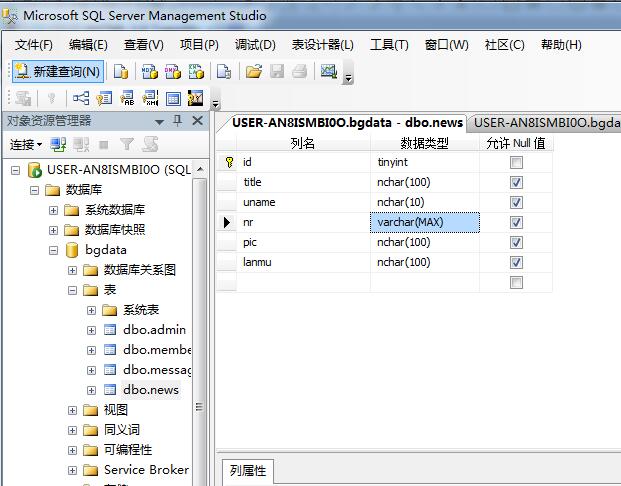Click the Object Explorer auto-hide pin
The width and height of the screenshot is (621, 486).
pyautogui.click(x=177, y=121)
